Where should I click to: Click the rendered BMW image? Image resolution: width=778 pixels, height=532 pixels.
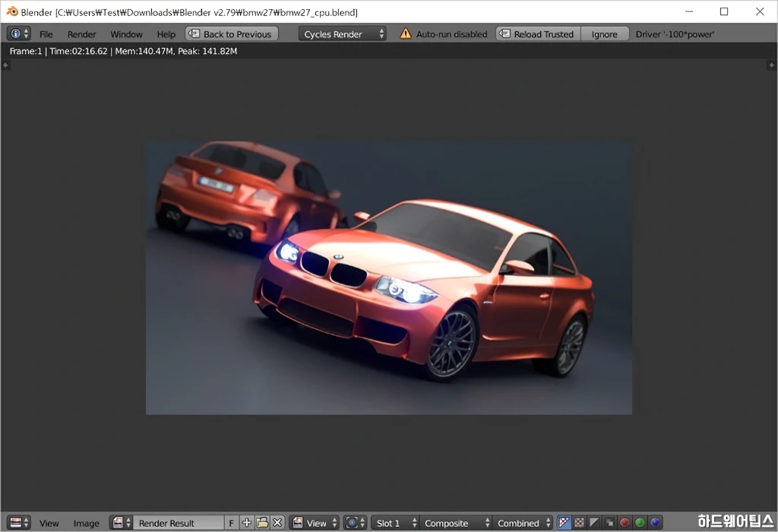tap(389, 278)
